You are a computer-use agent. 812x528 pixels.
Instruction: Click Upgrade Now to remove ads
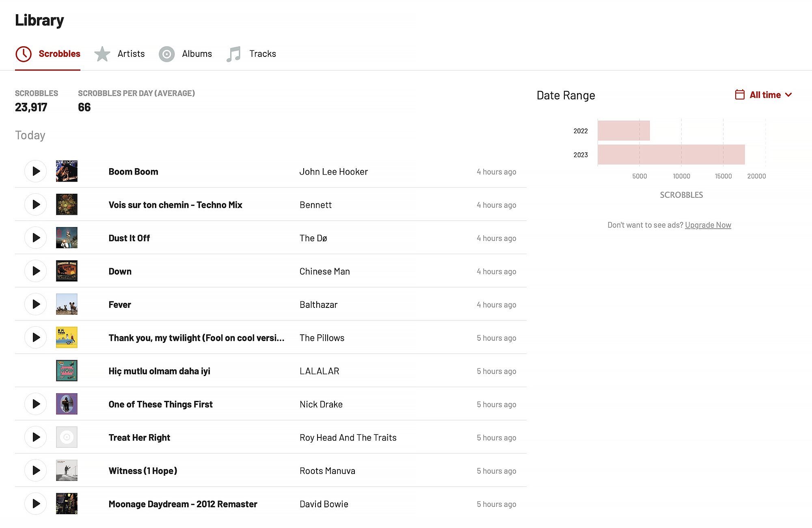tap(708, 224)
